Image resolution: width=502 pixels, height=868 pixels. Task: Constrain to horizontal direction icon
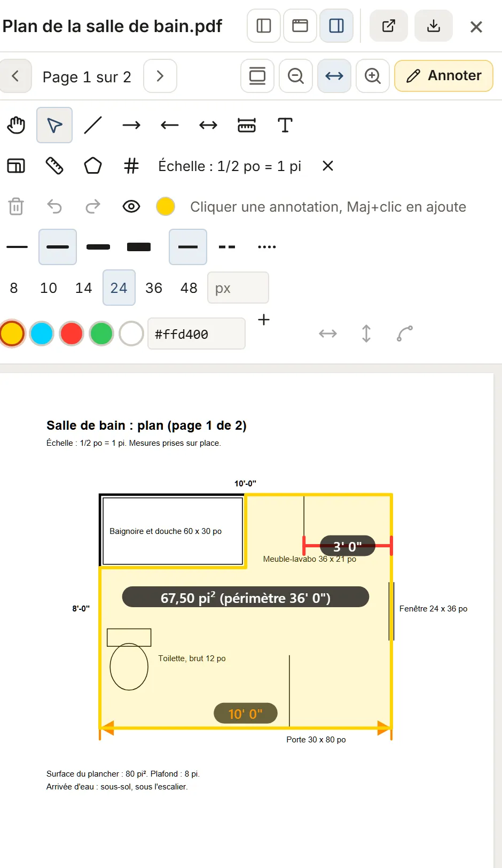(x=328, y=334)
